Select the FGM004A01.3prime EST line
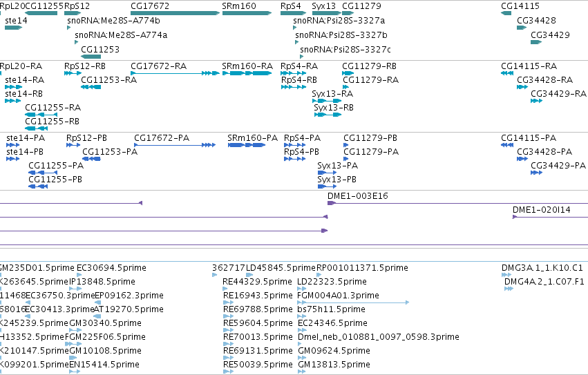 353,302
